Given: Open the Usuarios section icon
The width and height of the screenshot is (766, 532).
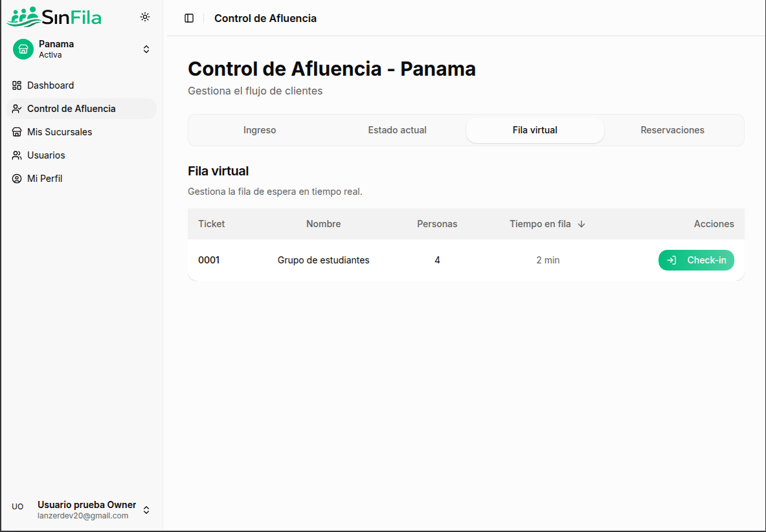Looking at the screenshot, I should tap(16, 155).
